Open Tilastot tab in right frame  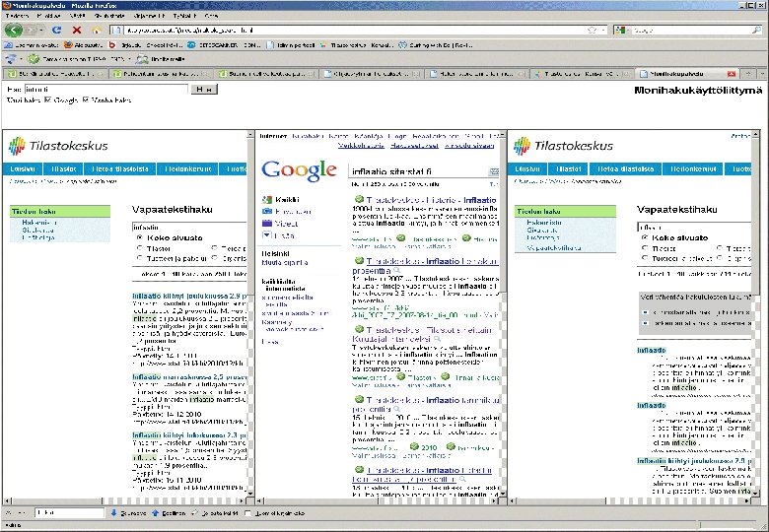tap(569, 168)
